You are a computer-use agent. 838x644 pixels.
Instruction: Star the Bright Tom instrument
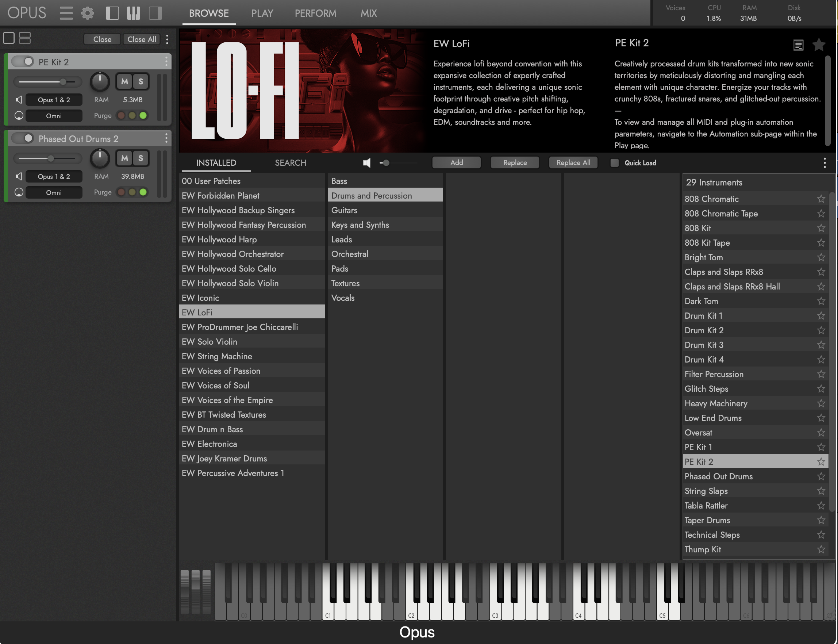[821, 257]
